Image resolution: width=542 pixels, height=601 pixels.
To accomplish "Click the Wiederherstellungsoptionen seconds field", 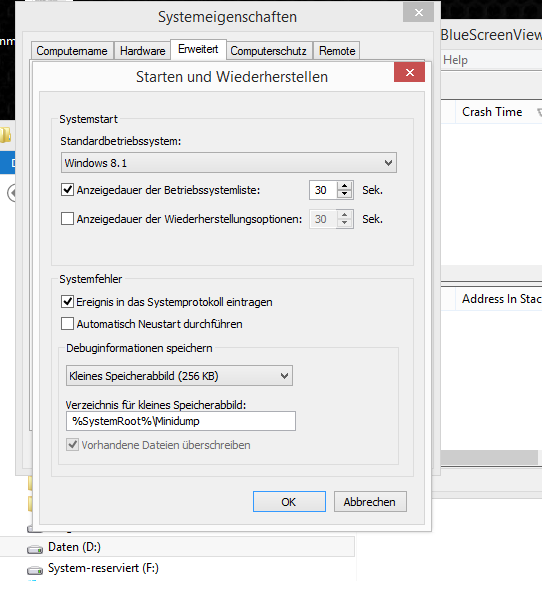I will [x=323, y=219].
